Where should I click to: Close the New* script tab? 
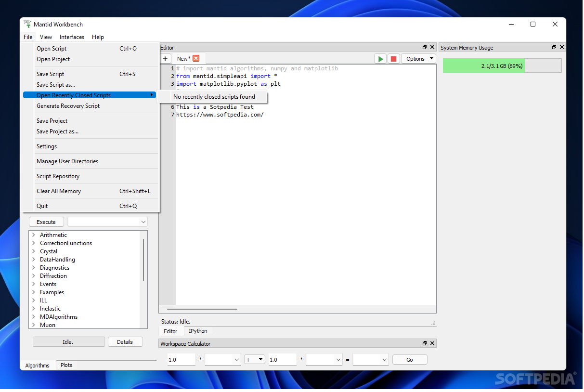(x=196, y=58)
